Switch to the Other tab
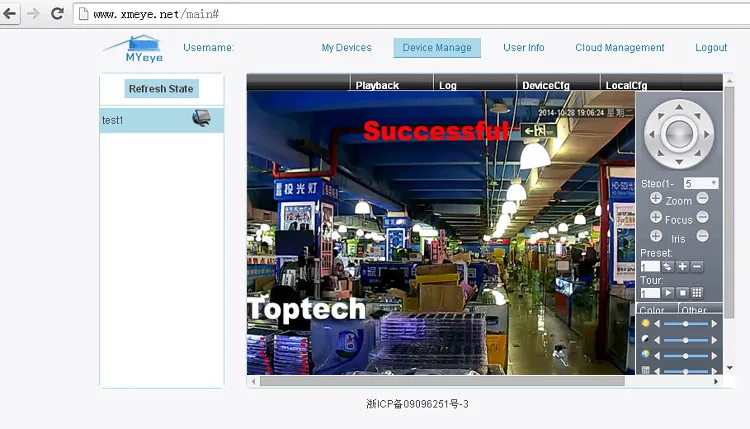Viewport: 750px width, 429px height. tap(700, 309)
